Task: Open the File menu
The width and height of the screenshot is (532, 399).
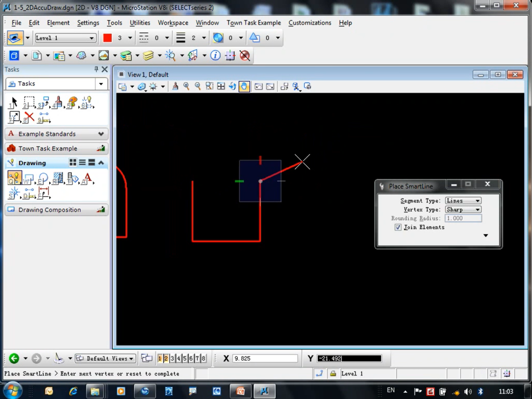Action: coord(16,23)
